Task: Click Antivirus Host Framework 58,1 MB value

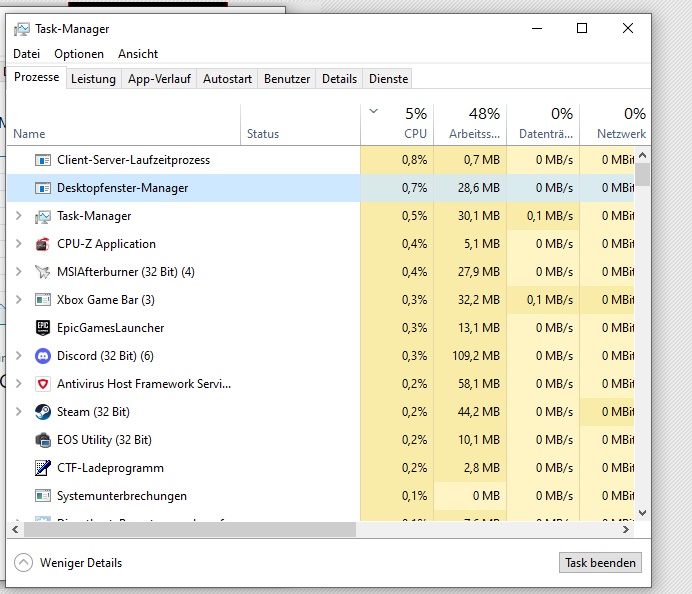Action: point(479,384)
